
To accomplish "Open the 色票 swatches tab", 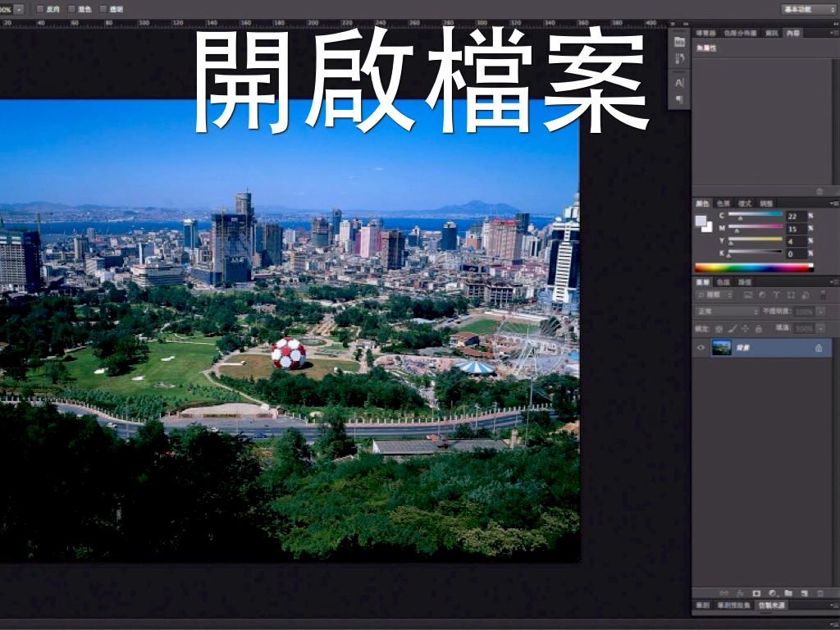I will tap(724, 203).
